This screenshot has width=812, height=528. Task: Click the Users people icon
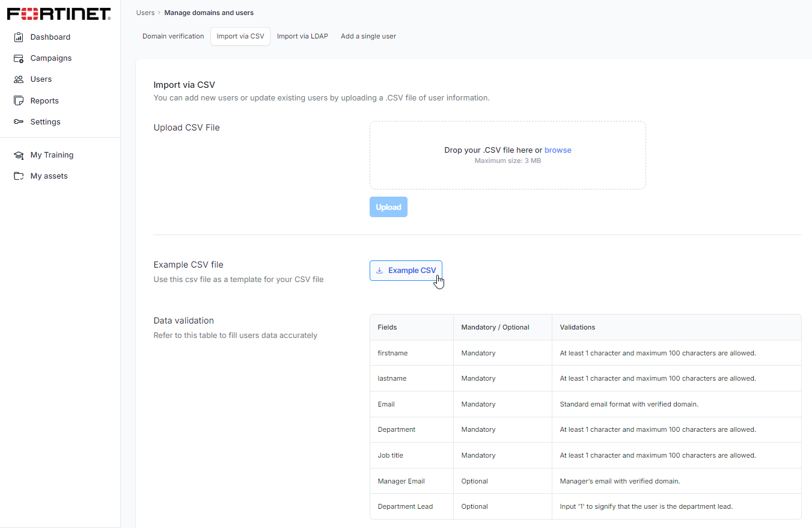19,79
